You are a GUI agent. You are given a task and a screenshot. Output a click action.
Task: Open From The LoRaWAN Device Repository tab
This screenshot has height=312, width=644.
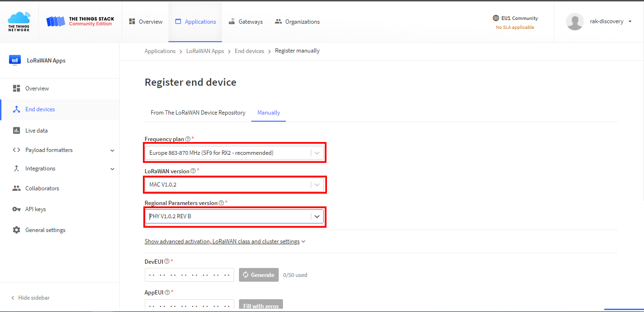coord(198,113)
